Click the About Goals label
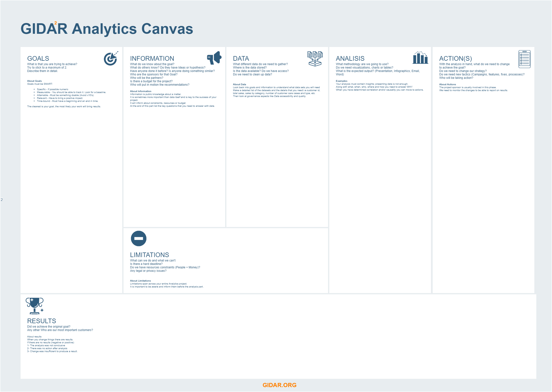 pos(34,81)
